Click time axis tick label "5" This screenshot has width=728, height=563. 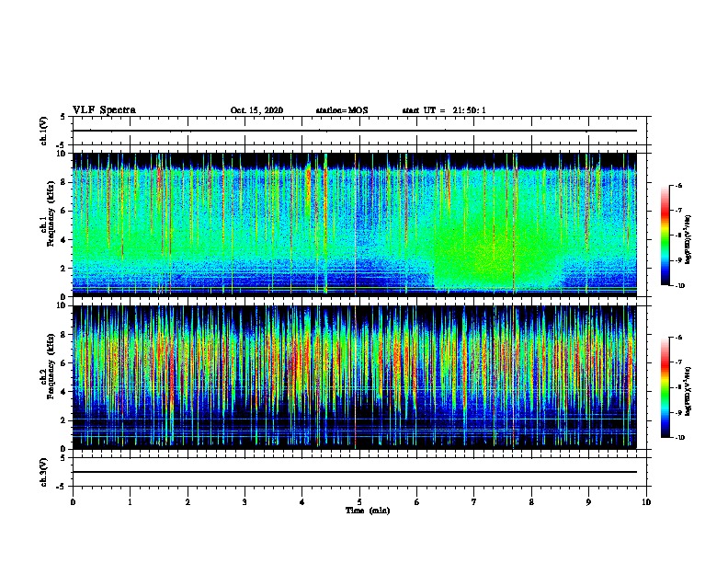point(359,502)
